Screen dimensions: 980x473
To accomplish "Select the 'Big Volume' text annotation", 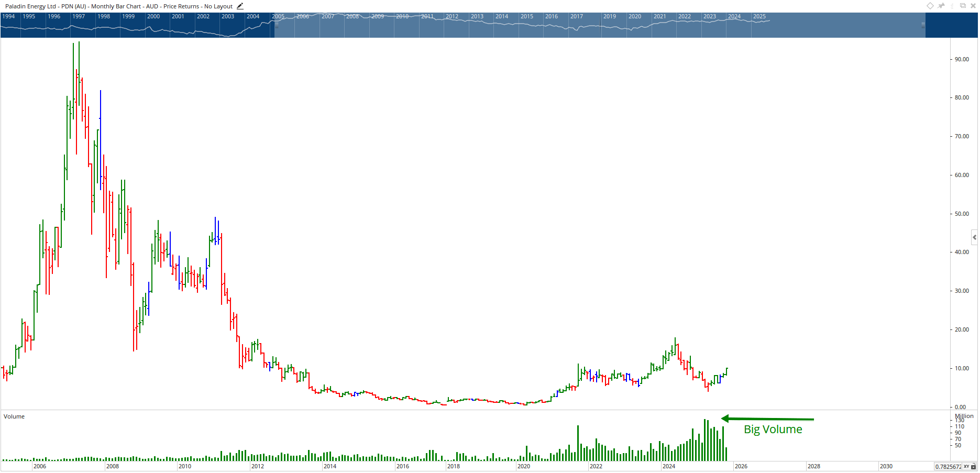I will point(773,430).
